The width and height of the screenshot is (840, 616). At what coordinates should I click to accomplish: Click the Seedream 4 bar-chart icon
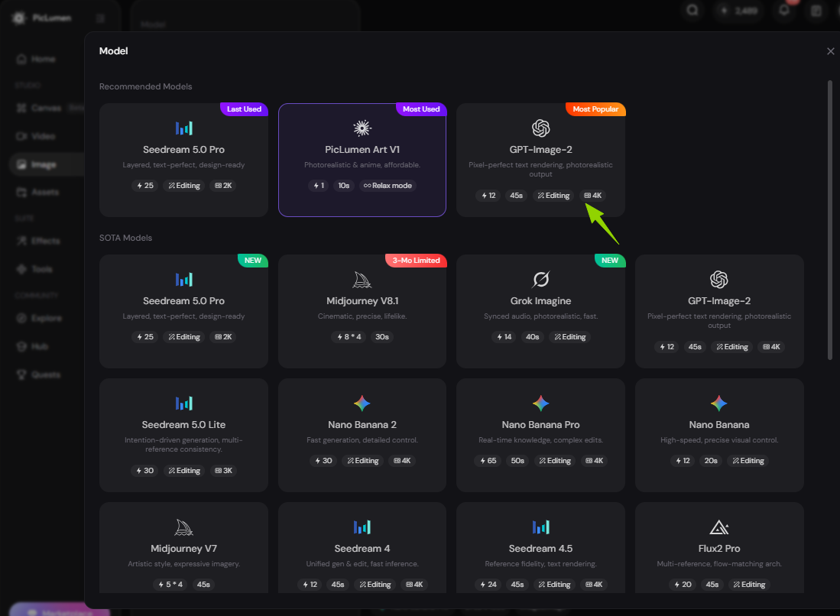coord(362,527)
